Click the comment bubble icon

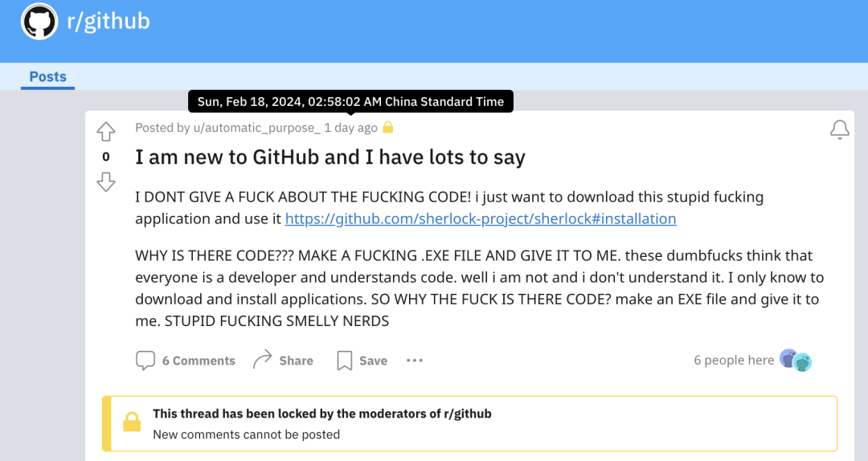coord(145,361)
